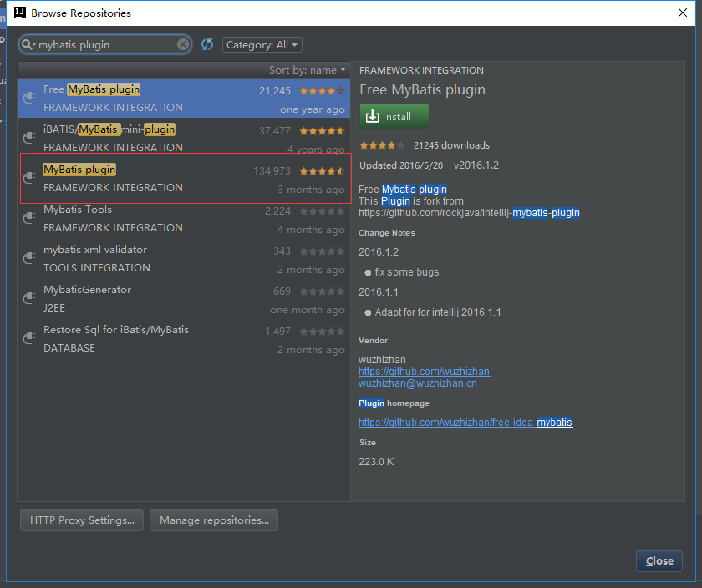This screenshot has width=702, height=588.
Task: Click plug icon of Restore Sql row
Action: point(29,338)
